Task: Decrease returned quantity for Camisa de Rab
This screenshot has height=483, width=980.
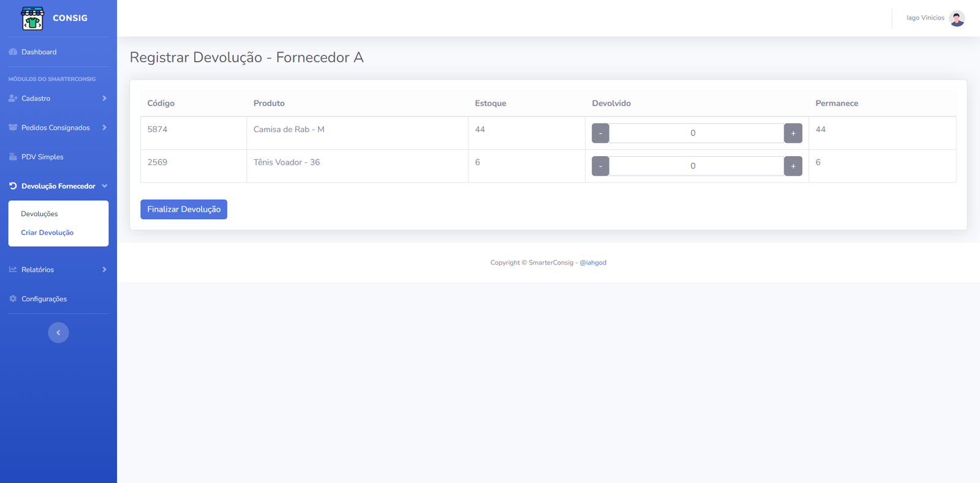Action: pos(600,133)
